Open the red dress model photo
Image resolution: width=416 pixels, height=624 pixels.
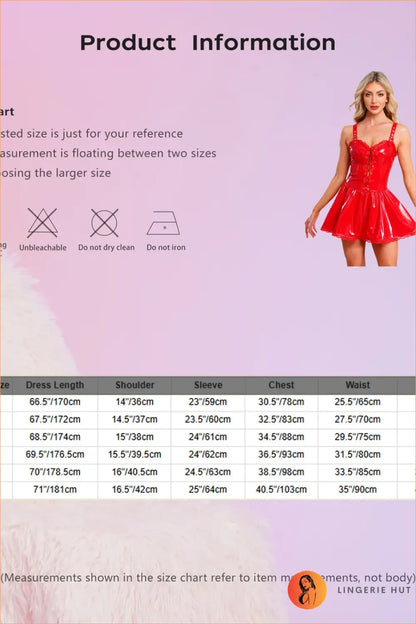coord(360,169)
